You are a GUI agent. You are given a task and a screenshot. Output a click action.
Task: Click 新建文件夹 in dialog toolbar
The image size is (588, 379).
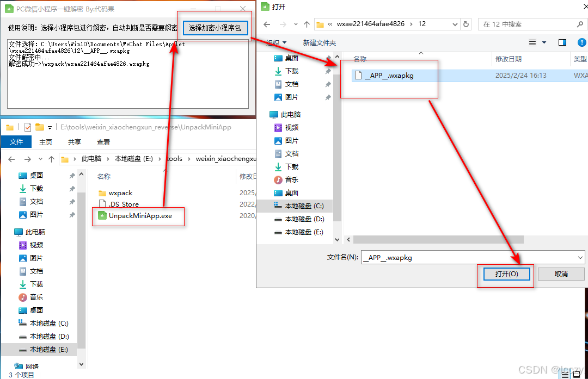319,43
